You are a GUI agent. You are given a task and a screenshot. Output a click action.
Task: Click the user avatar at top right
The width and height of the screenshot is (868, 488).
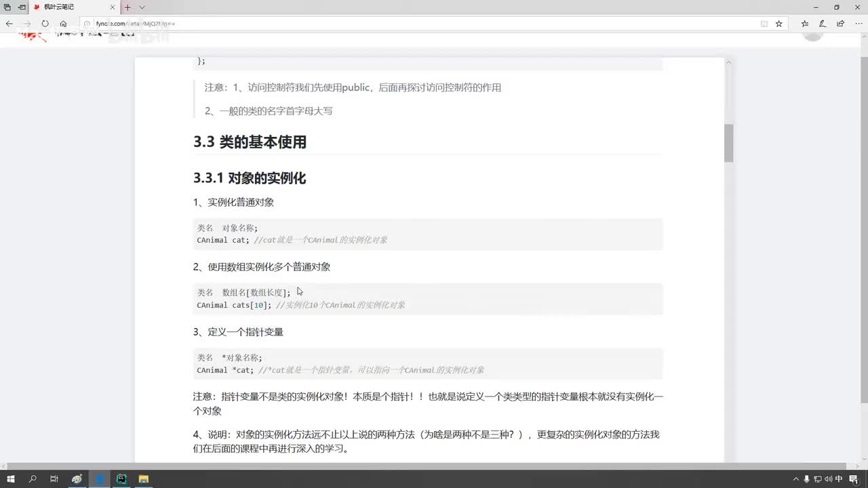click(812, 35)
